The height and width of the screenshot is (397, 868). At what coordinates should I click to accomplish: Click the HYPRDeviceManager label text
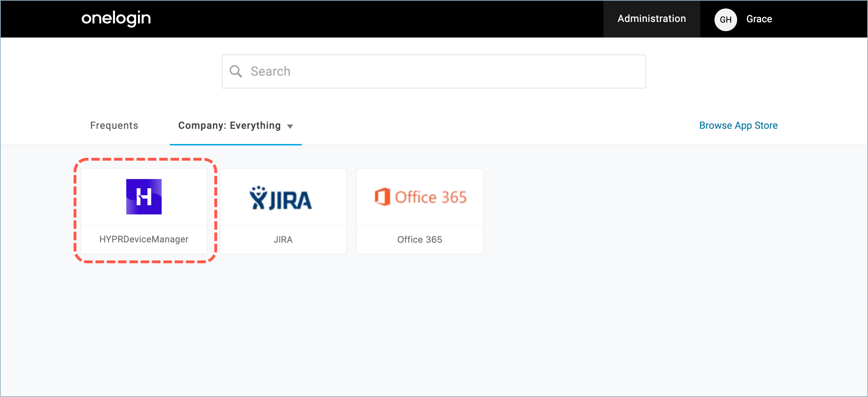tap(144, 240)
